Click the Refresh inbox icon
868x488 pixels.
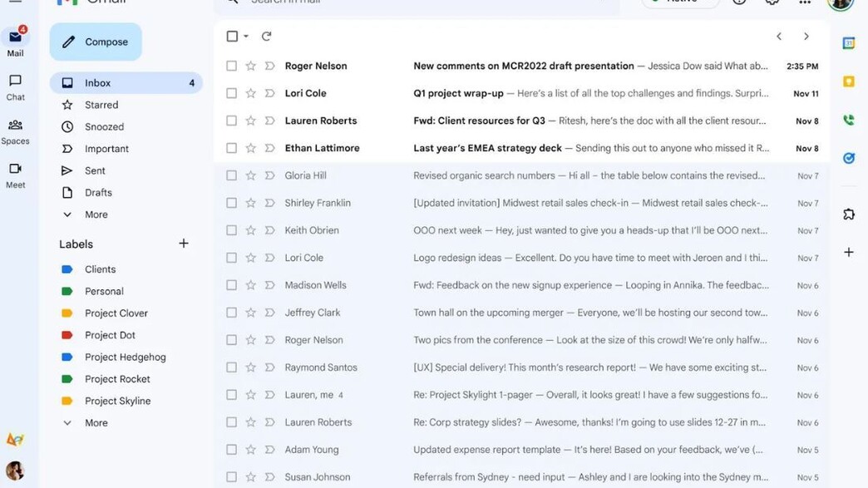coord(266,37)
